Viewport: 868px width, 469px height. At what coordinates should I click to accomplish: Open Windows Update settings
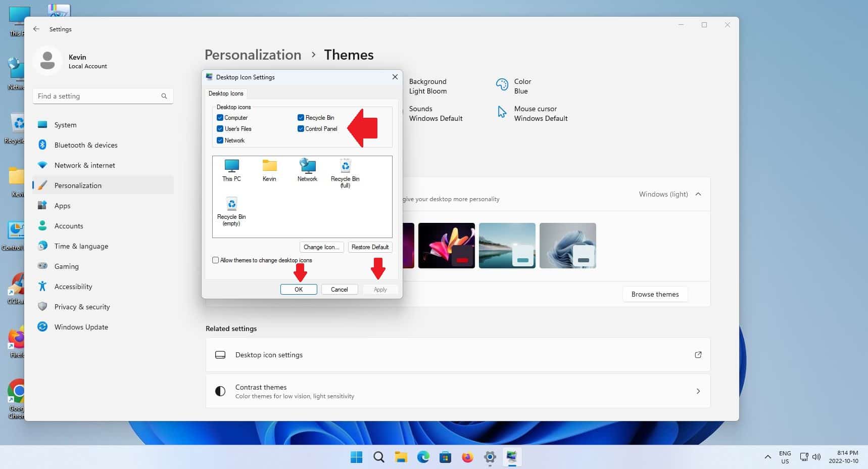(81, 326)
